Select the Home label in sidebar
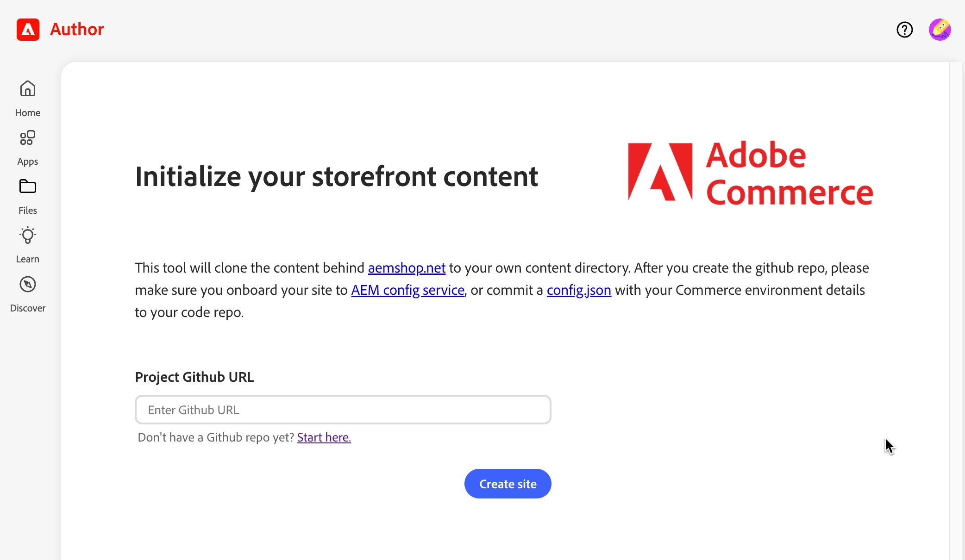965x560 pixels. click(28, 113)
